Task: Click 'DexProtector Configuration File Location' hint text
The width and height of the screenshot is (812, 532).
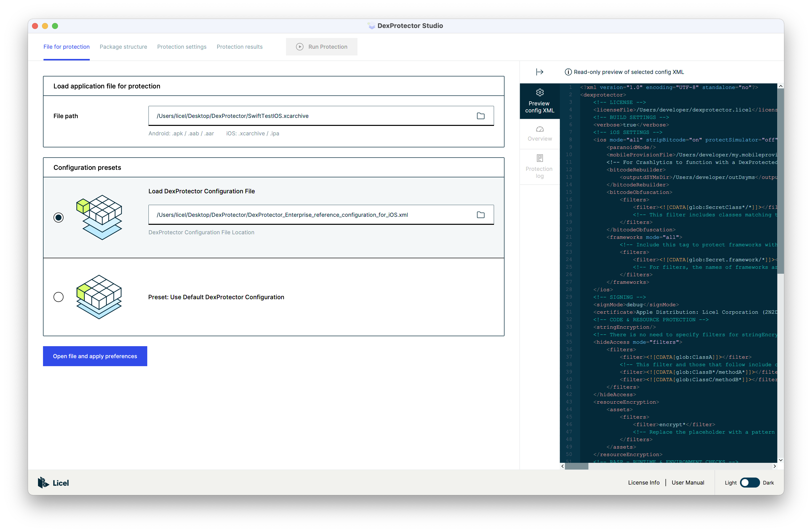Action: 201,233
